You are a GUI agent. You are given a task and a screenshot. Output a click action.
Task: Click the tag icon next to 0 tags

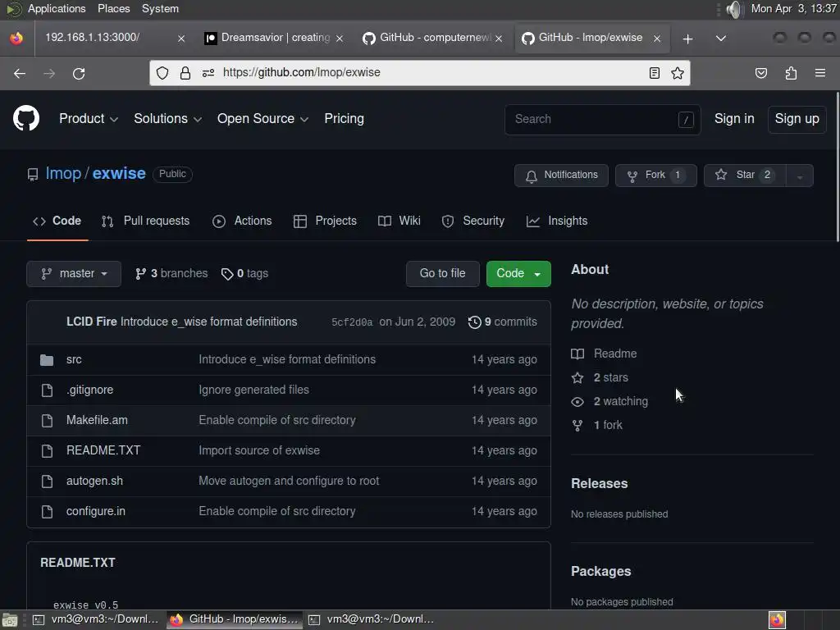(x=227, y=274)
